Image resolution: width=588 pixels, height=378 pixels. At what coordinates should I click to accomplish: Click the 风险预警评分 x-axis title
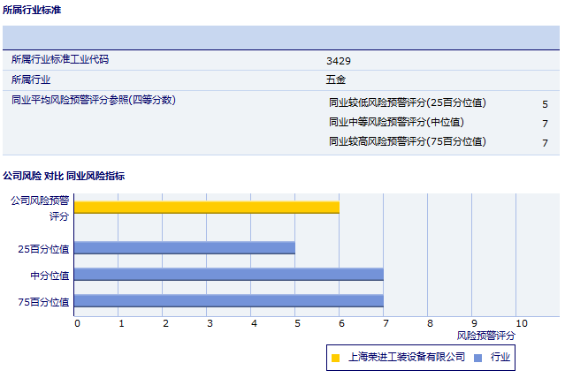coord(486,336)
